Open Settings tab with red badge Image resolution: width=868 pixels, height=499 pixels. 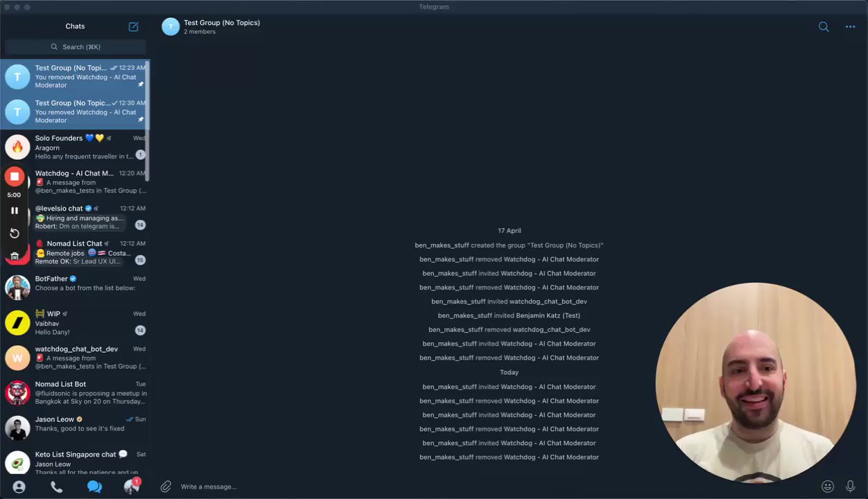132,487
